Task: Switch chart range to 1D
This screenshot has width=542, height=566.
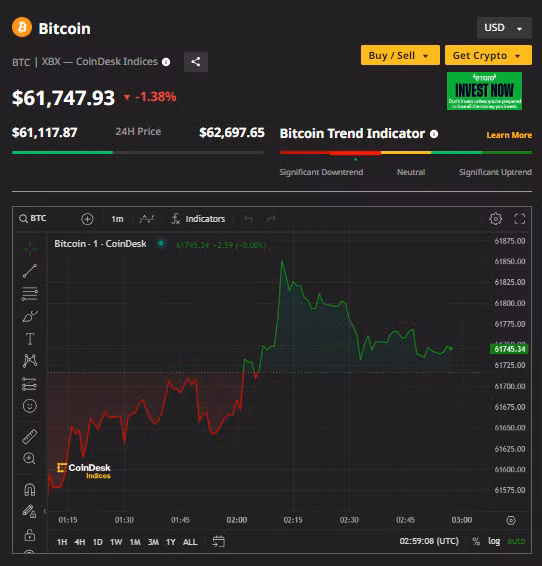Action: click(97, 542)
